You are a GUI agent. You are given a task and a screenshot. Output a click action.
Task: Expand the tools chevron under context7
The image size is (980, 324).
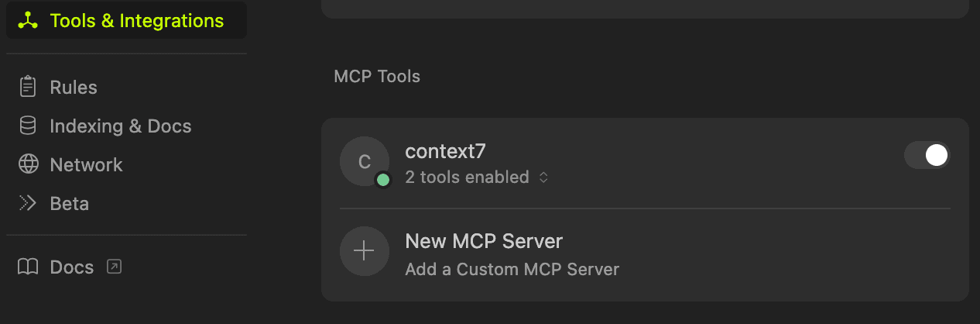coord(543,178)
